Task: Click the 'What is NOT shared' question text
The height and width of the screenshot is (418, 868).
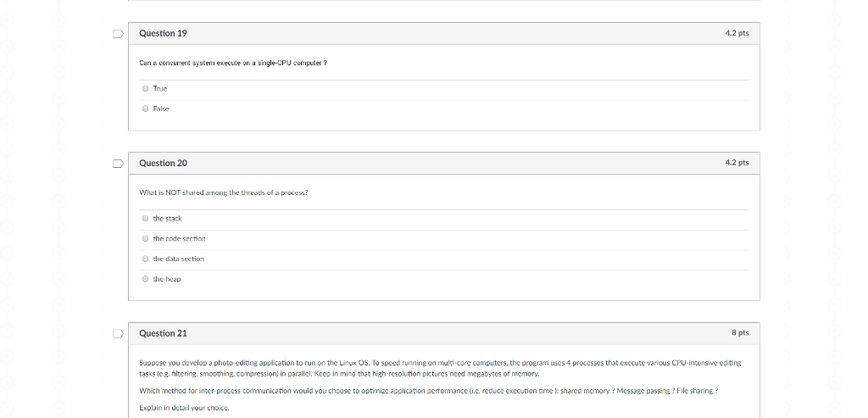Action: pos(223,192)
